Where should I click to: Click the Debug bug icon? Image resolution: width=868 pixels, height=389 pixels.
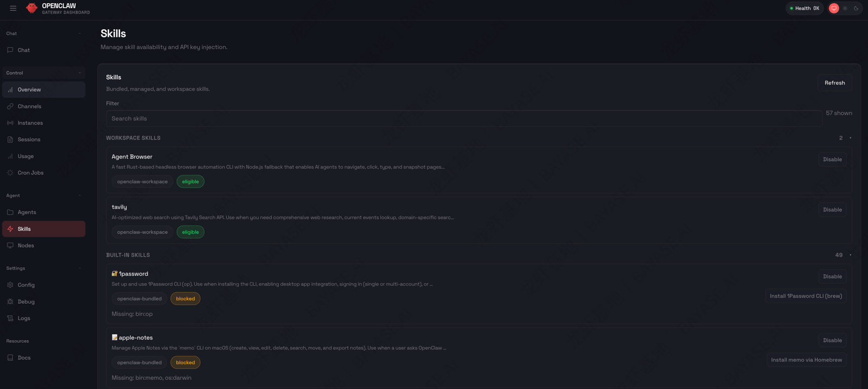tap(10, 302)
